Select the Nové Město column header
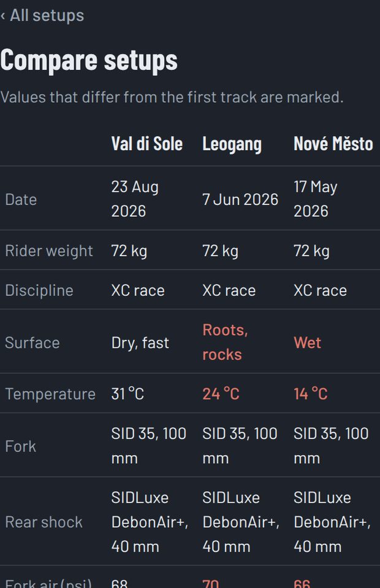 pyautogui.click(x=333, y=143)
